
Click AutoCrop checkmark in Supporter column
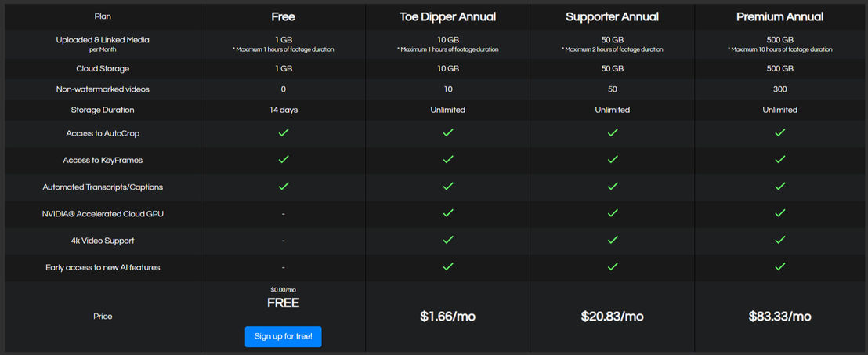(x=613, y=133)
